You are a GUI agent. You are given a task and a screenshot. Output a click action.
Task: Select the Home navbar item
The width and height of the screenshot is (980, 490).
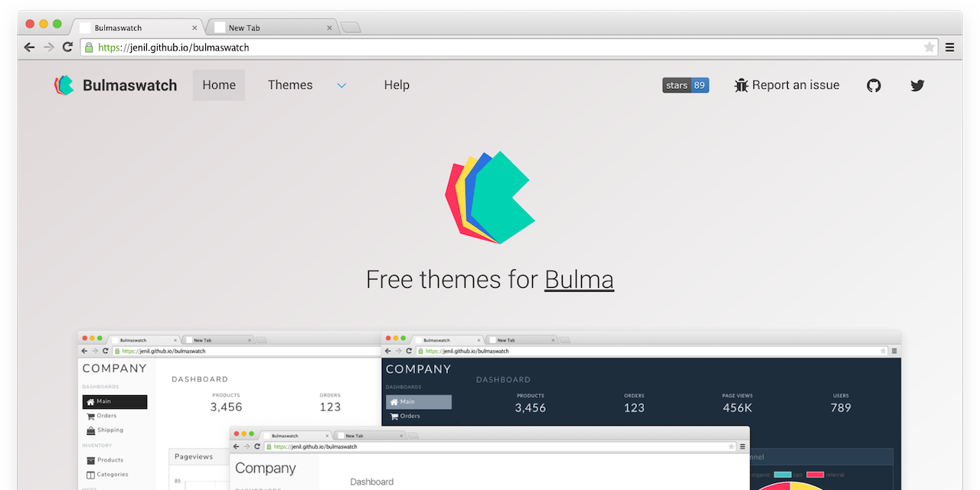click(x=219, y=85)
